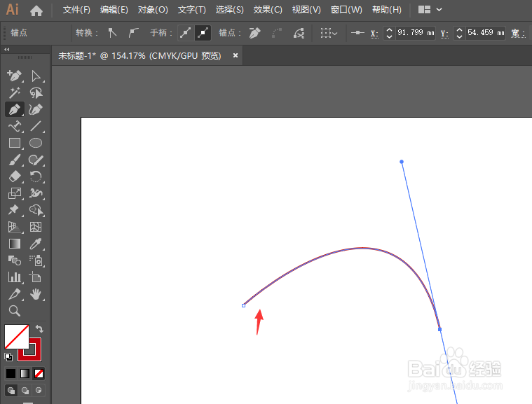The width and height of the screenshot is (532, 404).
Task: Select the Blend tool
Action: point(14,260)
